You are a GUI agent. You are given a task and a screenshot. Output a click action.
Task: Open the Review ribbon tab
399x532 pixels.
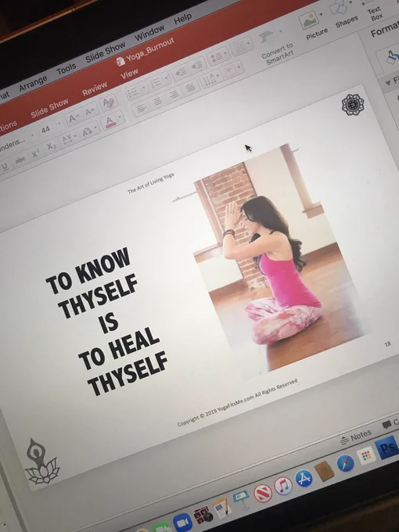(95, 89)
